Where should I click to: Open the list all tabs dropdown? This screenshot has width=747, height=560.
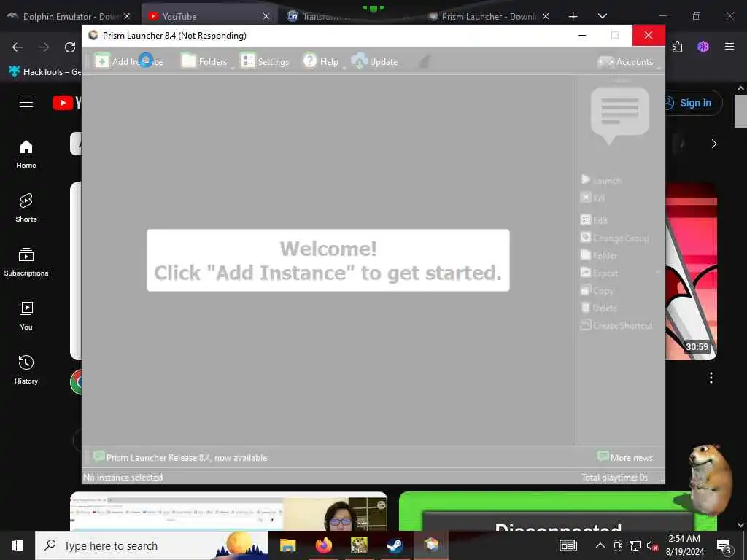point(602,16)
